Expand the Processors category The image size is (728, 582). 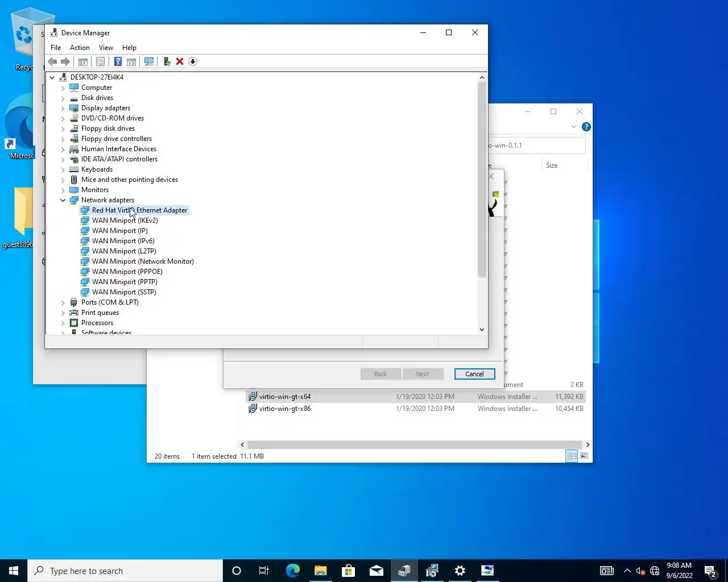[63, 323]
